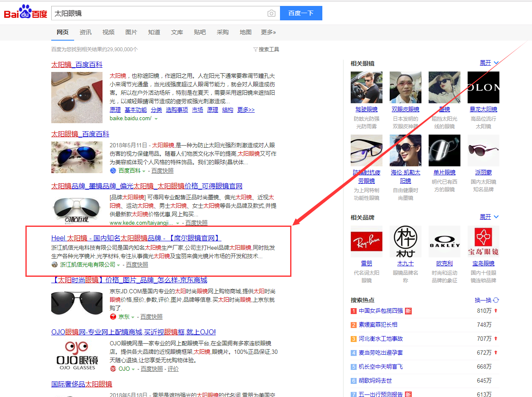Open hot search 中国女乒包揽四强

click(381, 311)
